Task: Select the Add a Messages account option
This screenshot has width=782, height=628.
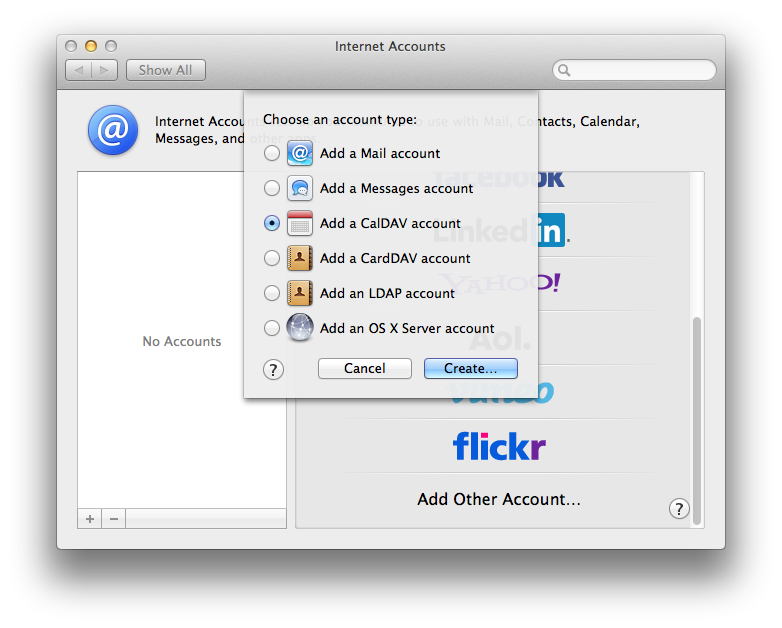Action: pyautogui.click(x=272, y=188)
